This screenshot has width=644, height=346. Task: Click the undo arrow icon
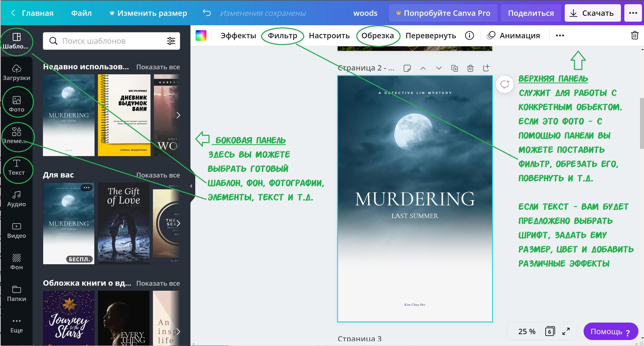207,13
